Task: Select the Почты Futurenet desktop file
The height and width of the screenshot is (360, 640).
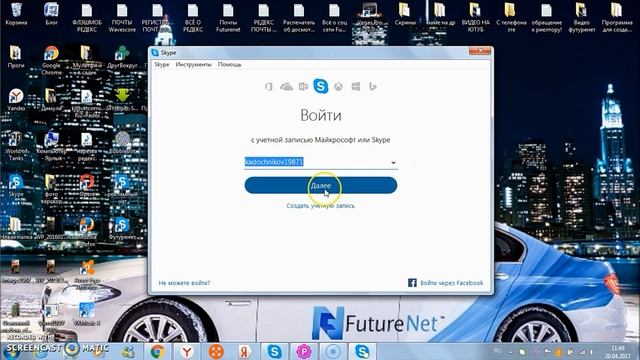Action: (228, 17)
